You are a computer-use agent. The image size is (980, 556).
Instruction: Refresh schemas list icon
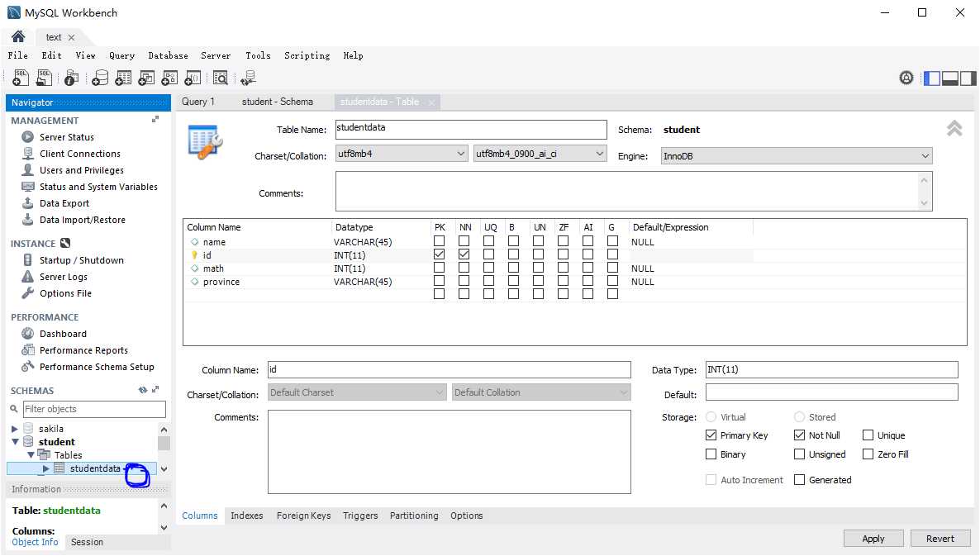[143, 390]
